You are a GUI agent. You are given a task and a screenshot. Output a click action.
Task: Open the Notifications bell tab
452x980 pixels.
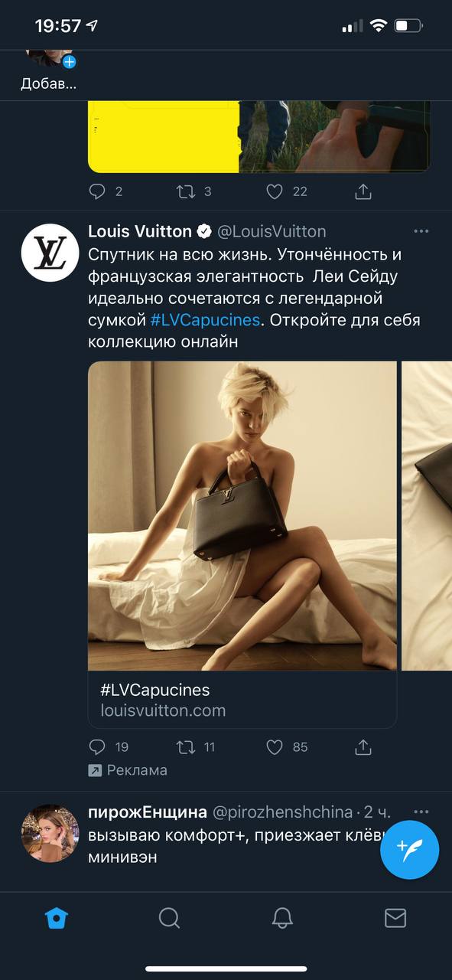point(282,917)
